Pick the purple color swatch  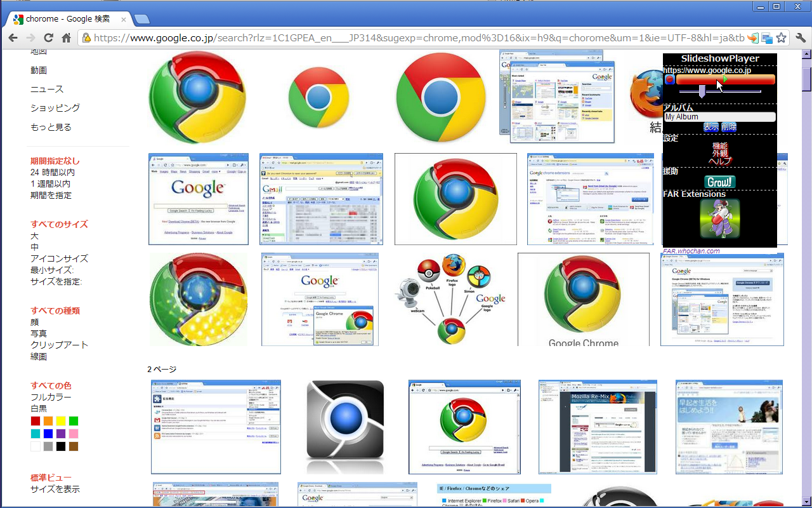pos(61,434)
